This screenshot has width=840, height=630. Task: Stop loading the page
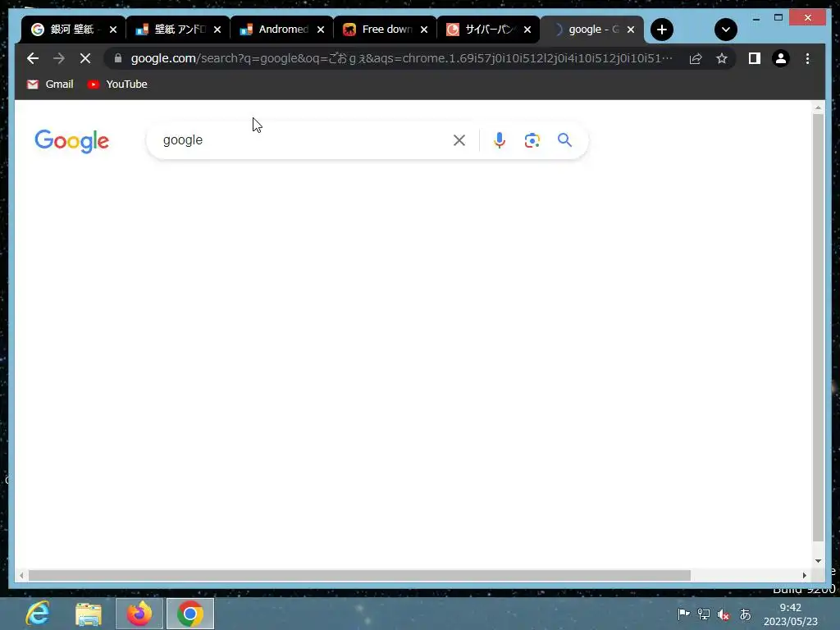pyautogui.click(x=85, y=58)
